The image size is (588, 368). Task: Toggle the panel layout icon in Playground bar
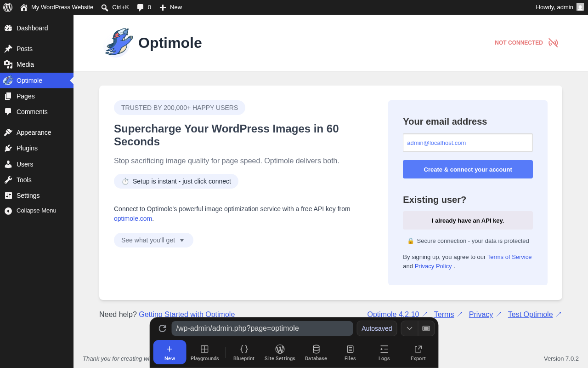point(426,328)
